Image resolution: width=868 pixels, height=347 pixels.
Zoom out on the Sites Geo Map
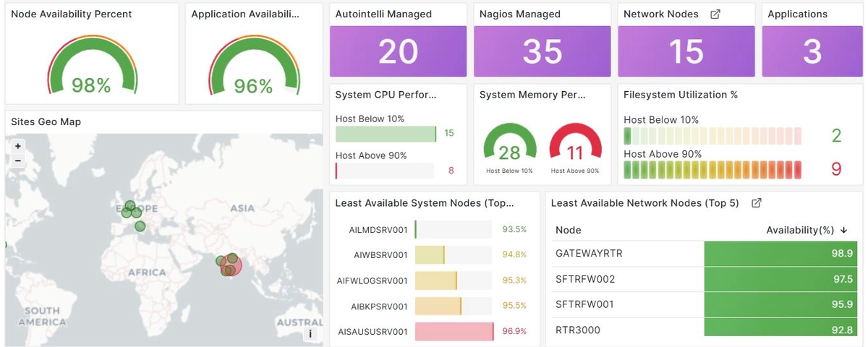18,160
